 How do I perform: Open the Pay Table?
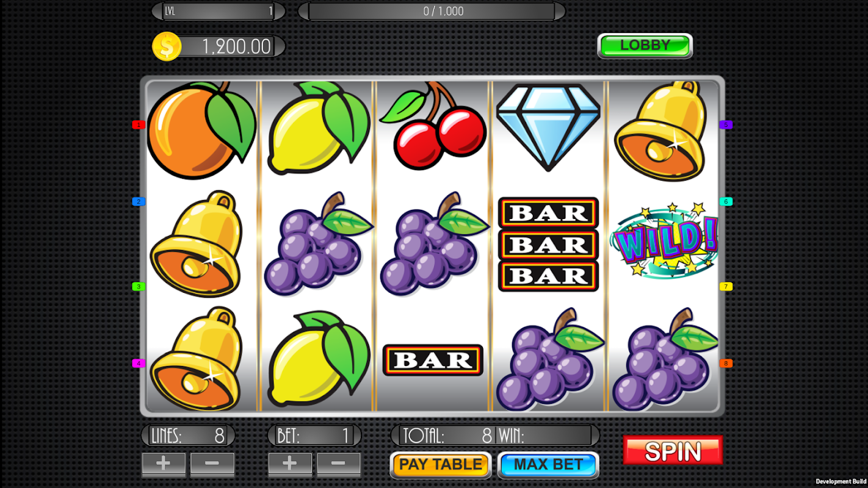click(x=441, y=465)
